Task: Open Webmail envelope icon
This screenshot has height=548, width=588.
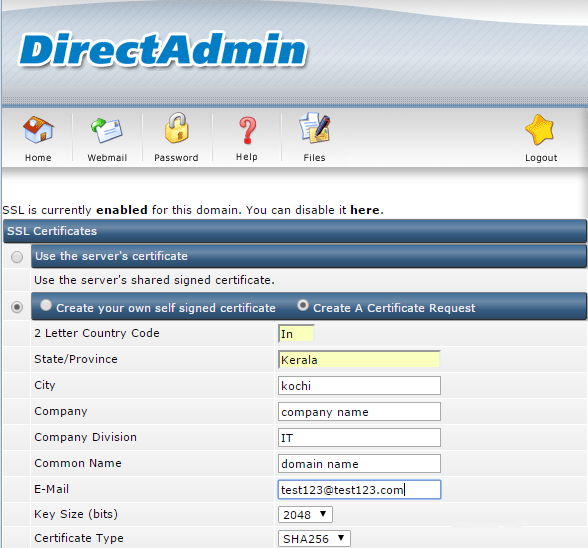Action: click(107, 130)
